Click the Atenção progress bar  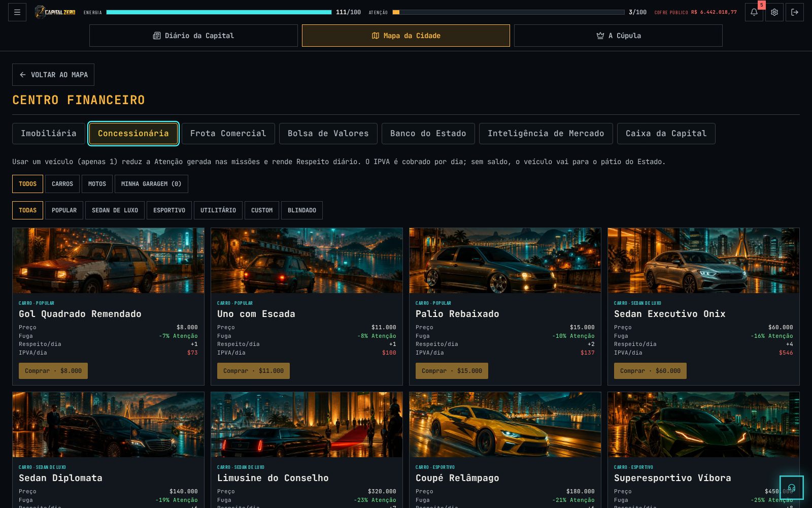(x=509, y=12)
